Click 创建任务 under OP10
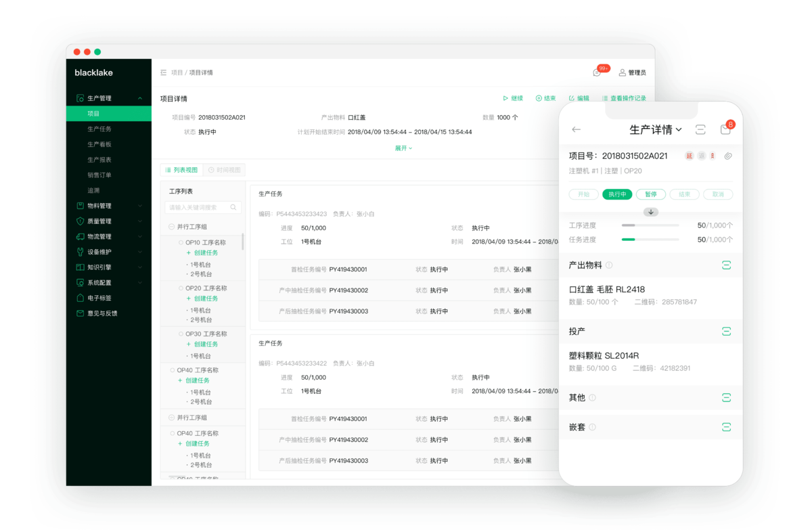Image resolution: width=812 pixels, height=530 pixels. pos(202,252)
